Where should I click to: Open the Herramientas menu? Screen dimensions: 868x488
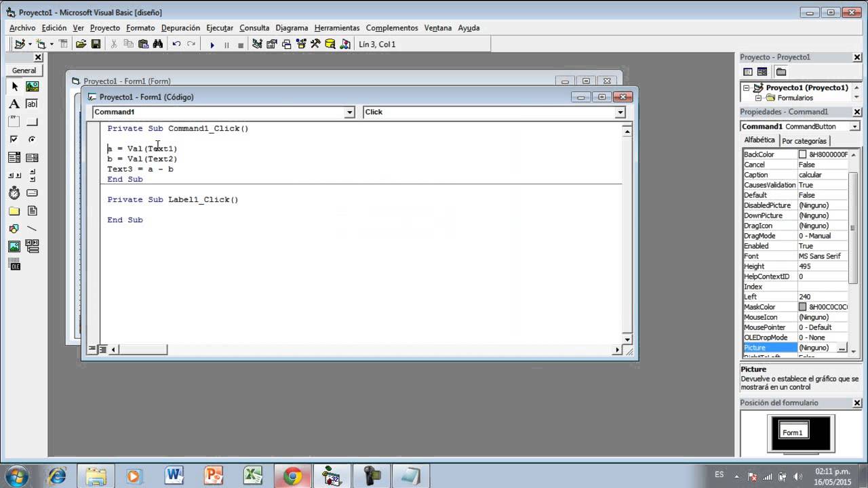pos(337,28)
